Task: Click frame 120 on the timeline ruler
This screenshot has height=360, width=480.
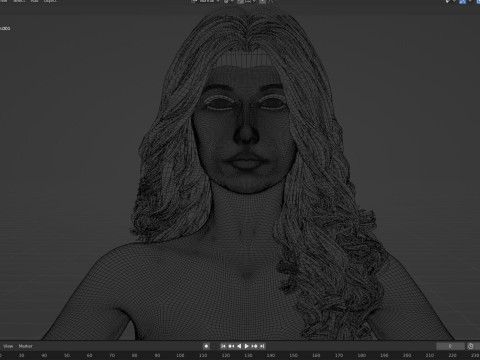Action: coord(226,356)
